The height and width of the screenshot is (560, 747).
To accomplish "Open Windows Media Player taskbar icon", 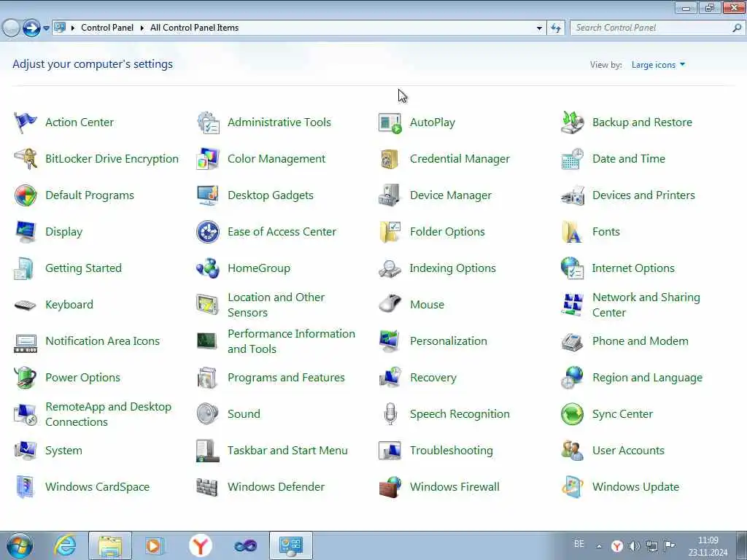I will 154,545.
